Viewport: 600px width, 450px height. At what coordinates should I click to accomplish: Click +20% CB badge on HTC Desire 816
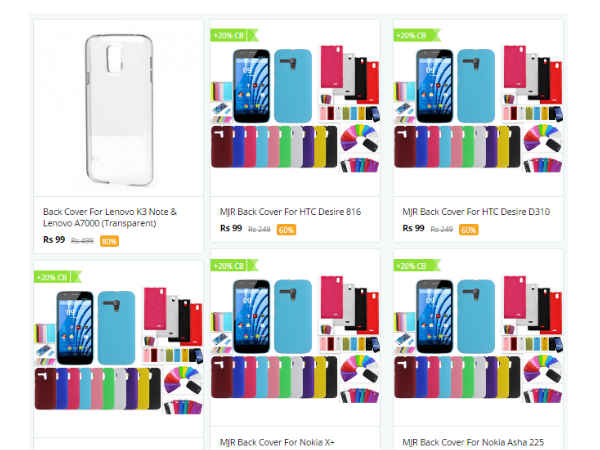pyautogui.click(x=234, y=36)
